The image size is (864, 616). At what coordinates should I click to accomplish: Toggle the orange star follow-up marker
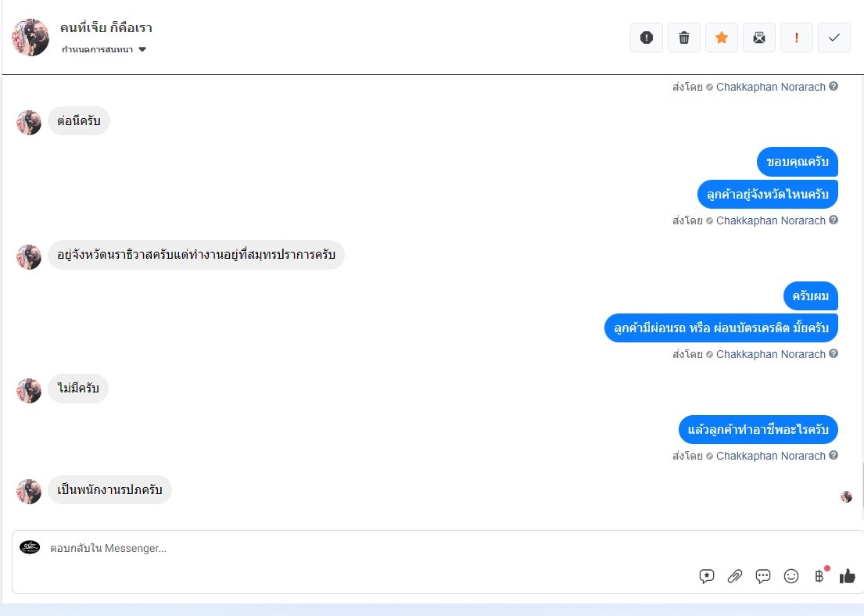(721, 38)
